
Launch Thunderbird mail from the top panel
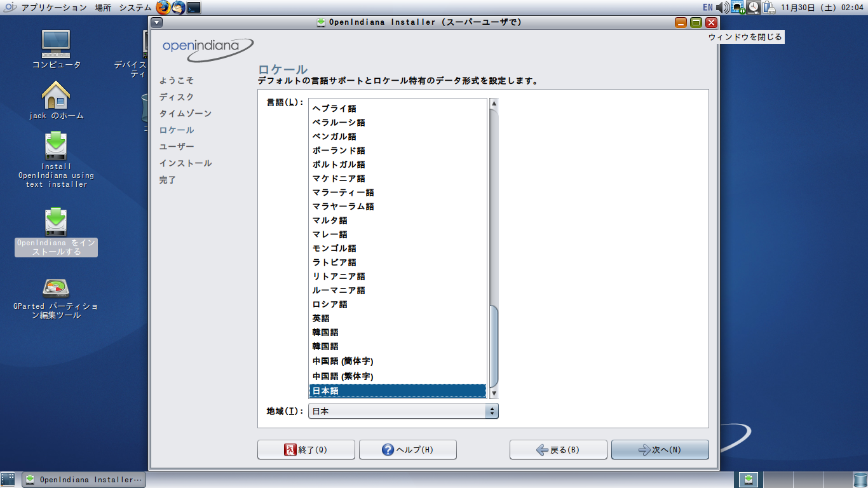click(179, 8)
